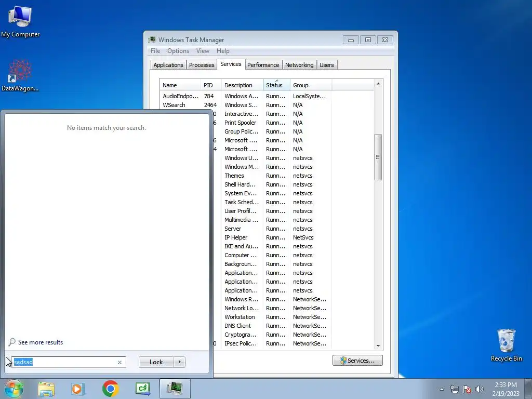Launch Windows Media Player from taskbar
Image resolution: width=532 pixels, height=399 pixels.
(x=77, y=389)
